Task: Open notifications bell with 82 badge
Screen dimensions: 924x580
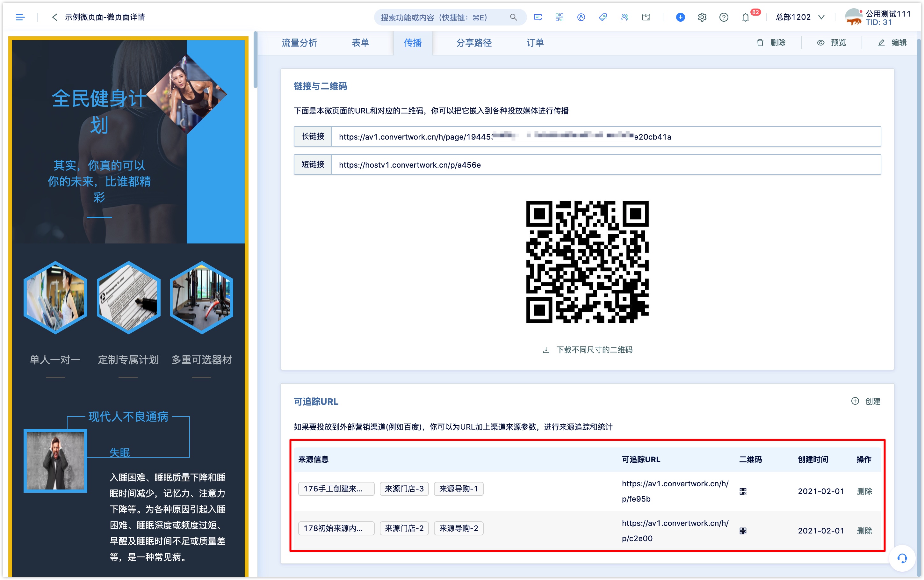Action: coord(745,17)
